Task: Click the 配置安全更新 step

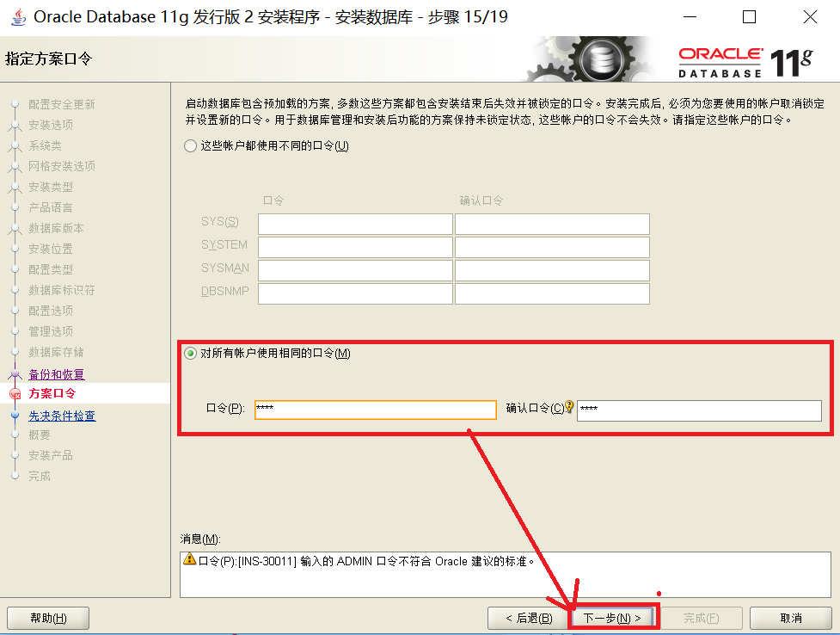Action: pos(62,104)
